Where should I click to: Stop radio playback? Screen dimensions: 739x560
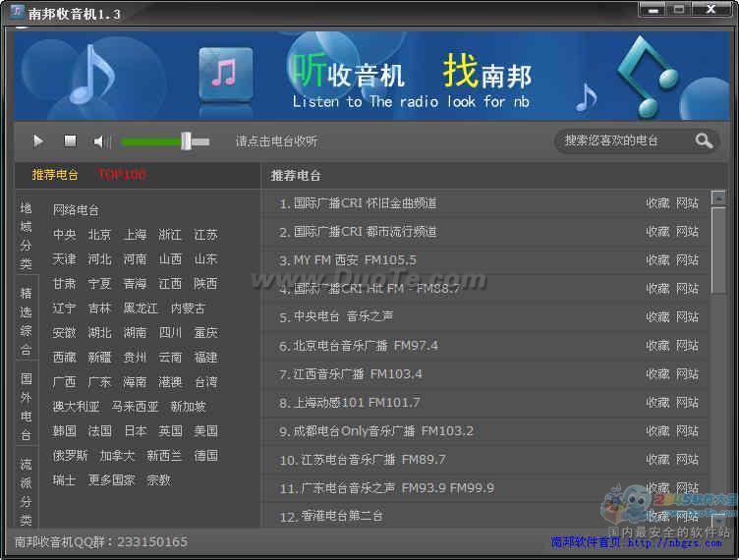click(x=70, y=140)
